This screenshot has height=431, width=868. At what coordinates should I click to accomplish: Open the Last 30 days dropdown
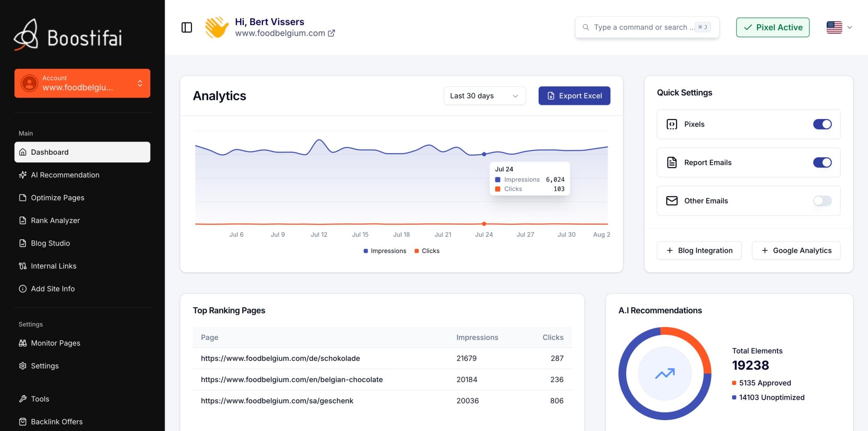click(484, 96)
